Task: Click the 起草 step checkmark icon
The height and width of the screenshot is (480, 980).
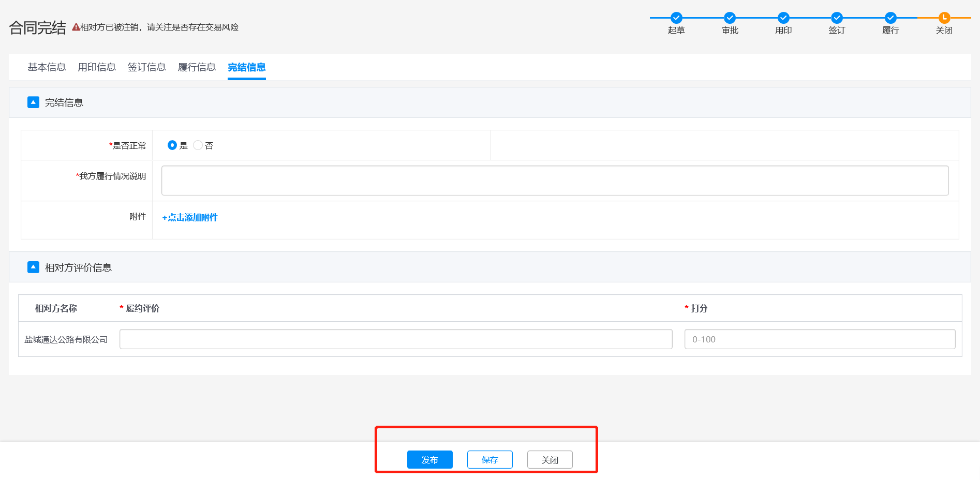Action: tap(676, 18)
